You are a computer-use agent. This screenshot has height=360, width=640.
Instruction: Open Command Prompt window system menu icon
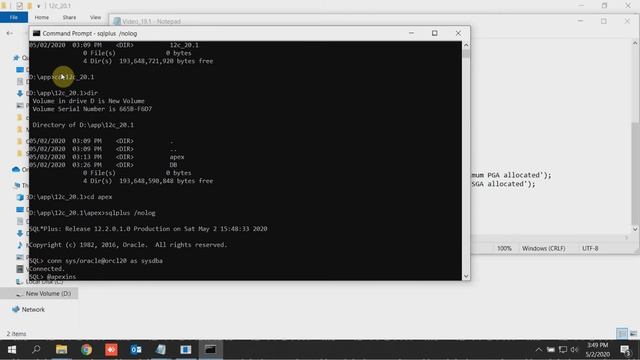[36, 33]
